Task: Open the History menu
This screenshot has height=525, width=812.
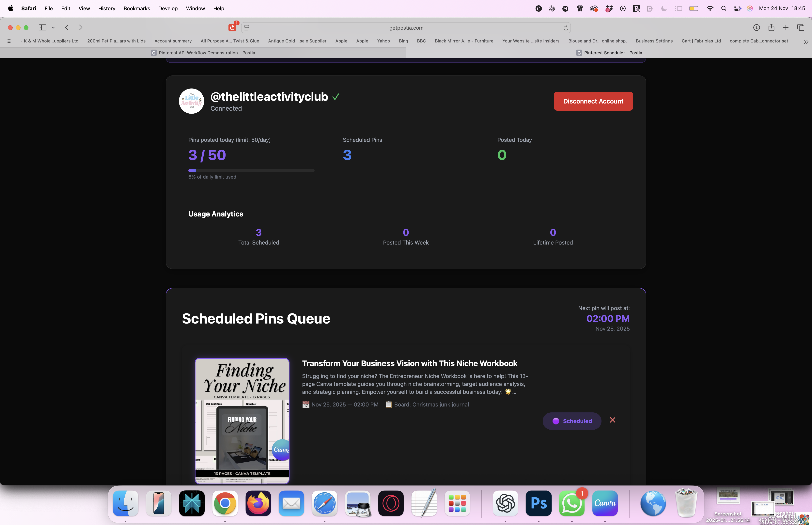Action: 107,8
